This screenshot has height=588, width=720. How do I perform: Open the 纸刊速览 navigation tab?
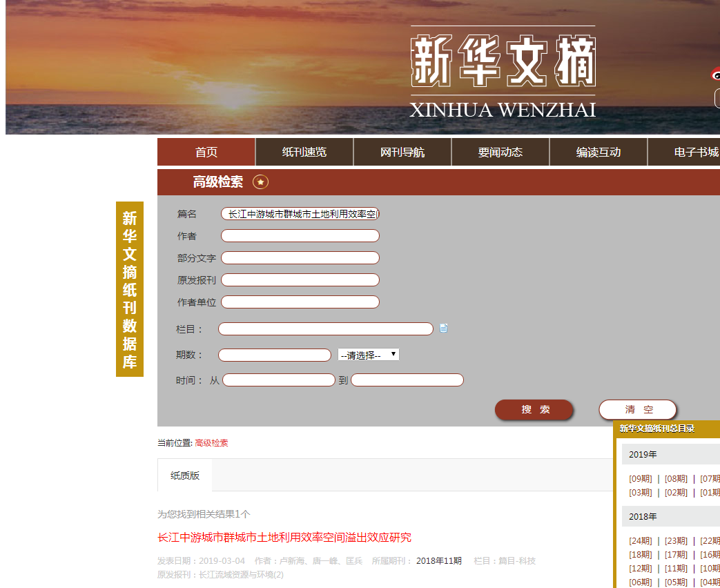tap(304, 152)
